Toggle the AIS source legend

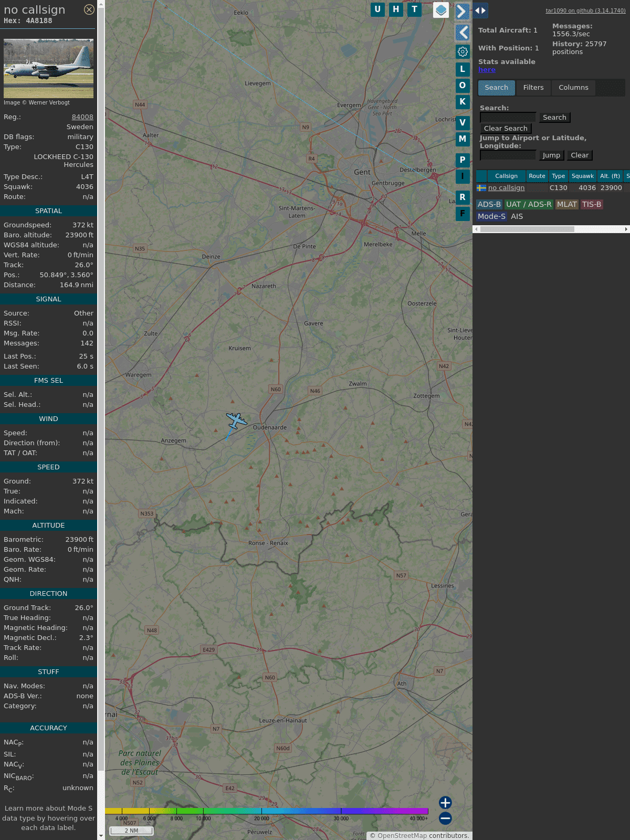(517, 217)
